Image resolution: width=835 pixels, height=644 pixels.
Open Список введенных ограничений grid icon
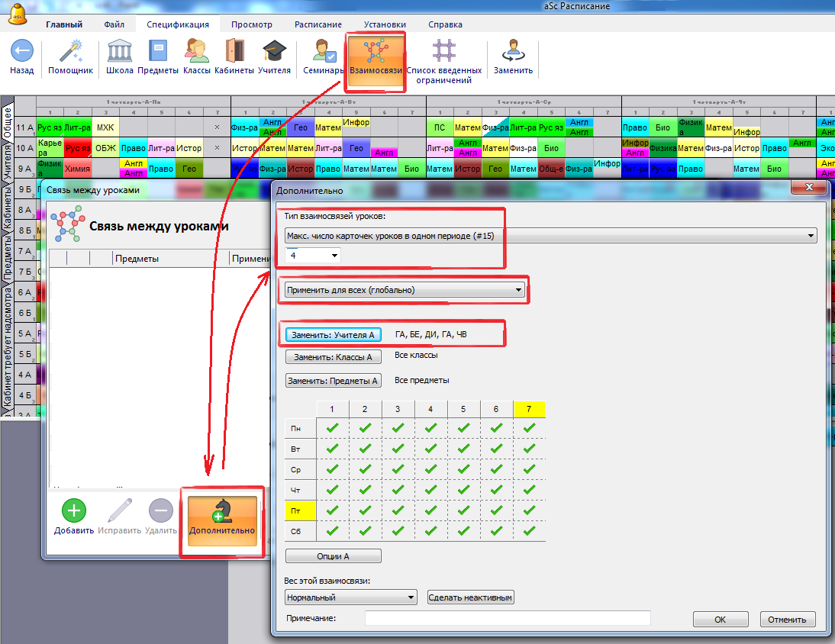(443, 52)
